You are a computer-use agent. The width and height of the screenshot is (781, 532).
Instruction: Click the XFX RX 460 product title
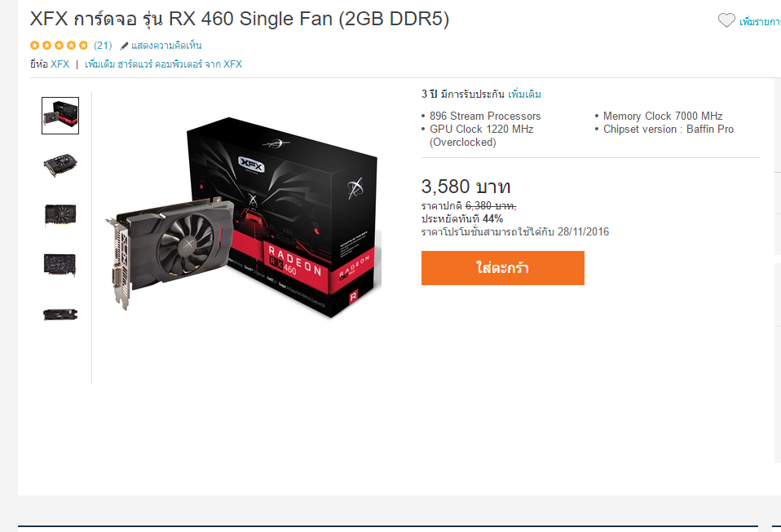(x=240, y=19)
